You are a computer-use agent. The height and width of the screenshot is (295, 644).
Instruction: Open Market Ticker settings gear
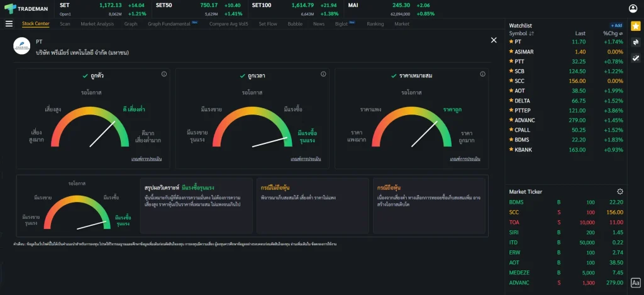coord(620,191)
